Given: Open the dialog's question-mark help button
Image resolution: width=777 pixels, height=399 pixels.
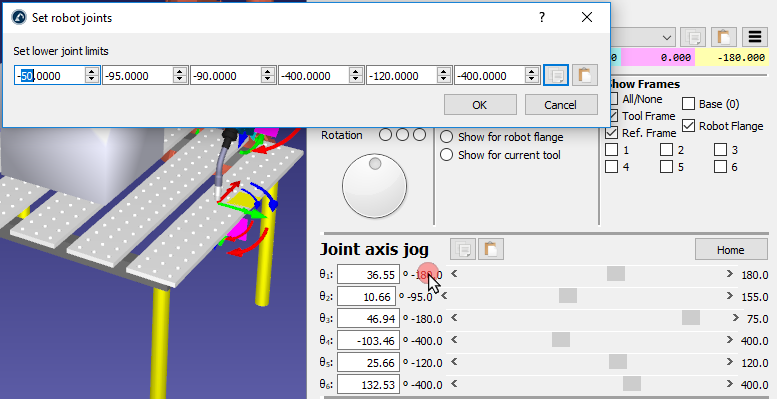Looking at the screenshot, I should tap(542, 17).
